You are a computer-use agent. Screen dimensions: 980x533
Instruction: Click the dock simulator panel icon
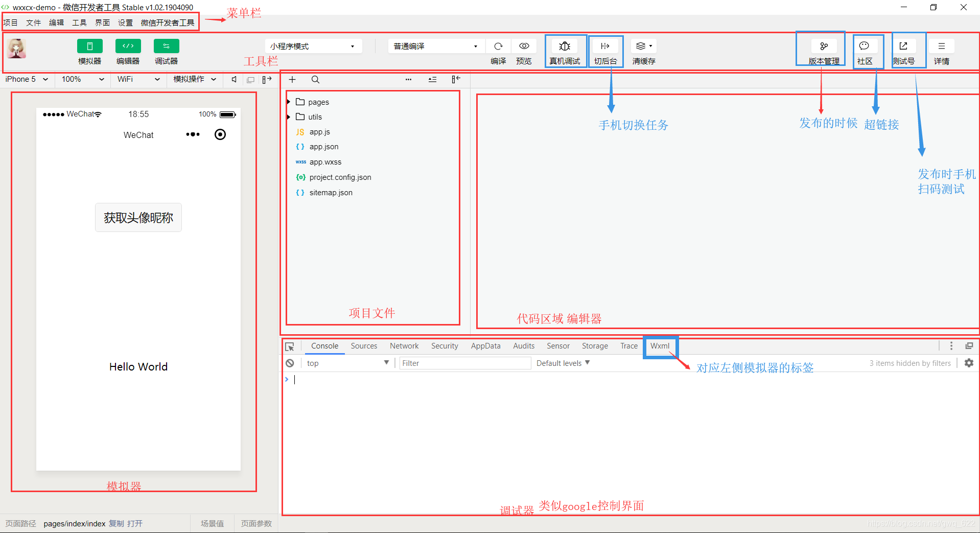(x=267, y=79)
